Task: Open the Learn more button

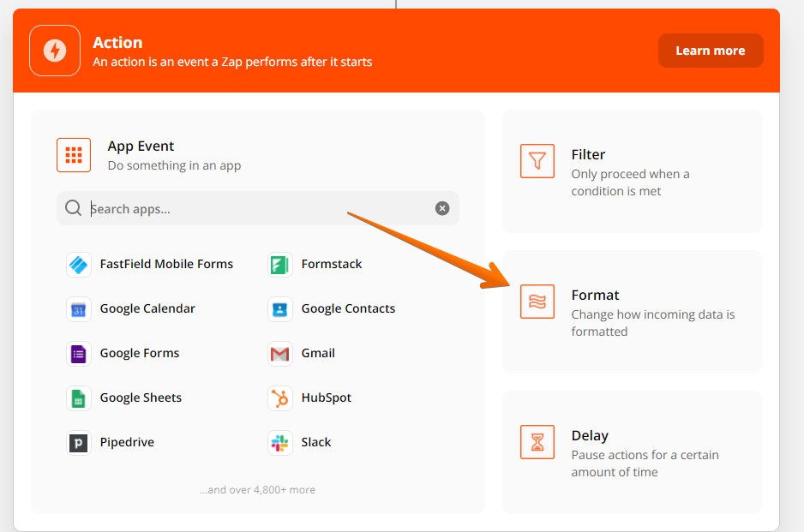Action: (711, 51)
